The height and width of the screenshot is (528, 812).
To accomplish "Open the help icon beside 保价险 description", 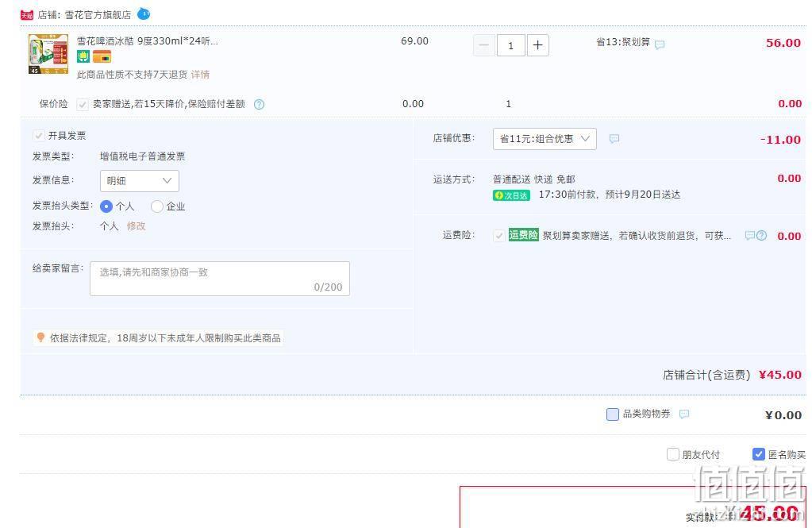I will coord(259,104).
